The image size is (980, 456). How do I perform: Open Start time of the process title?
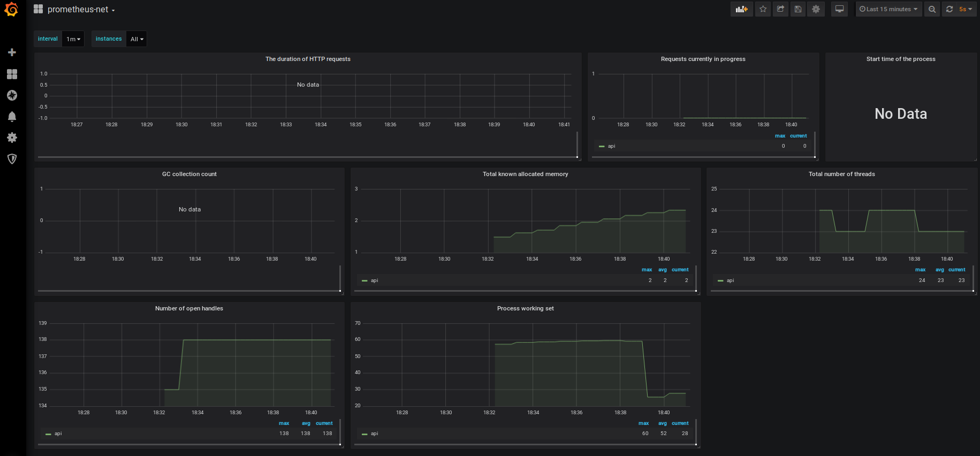(x=901, y=59)
